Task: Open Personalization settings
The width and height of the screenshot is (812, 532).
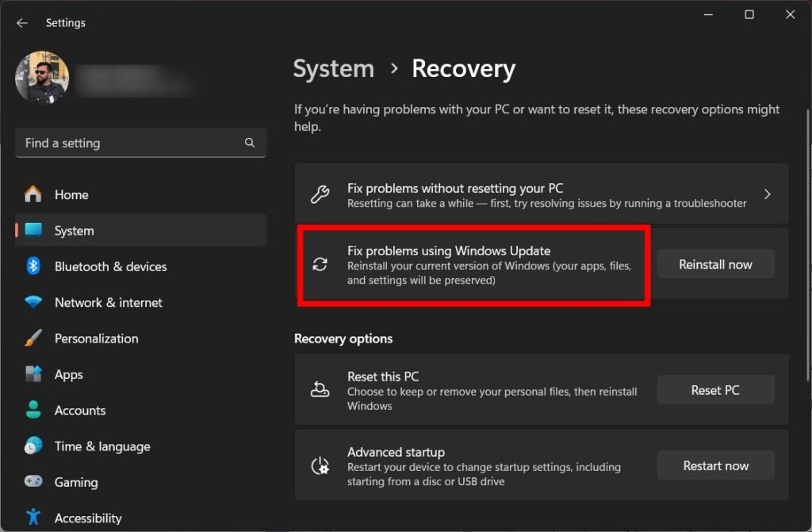Action: (141, 339)
